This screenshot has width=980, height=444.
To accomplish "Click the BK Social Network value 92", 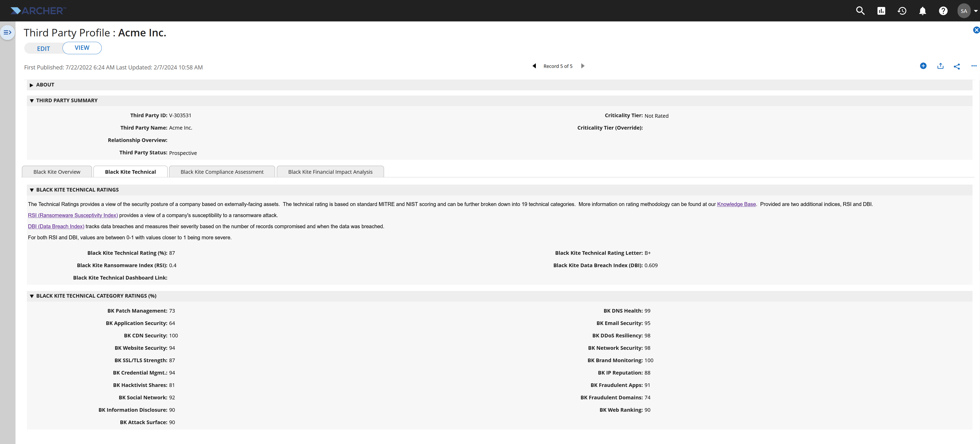I will [172, 398].
